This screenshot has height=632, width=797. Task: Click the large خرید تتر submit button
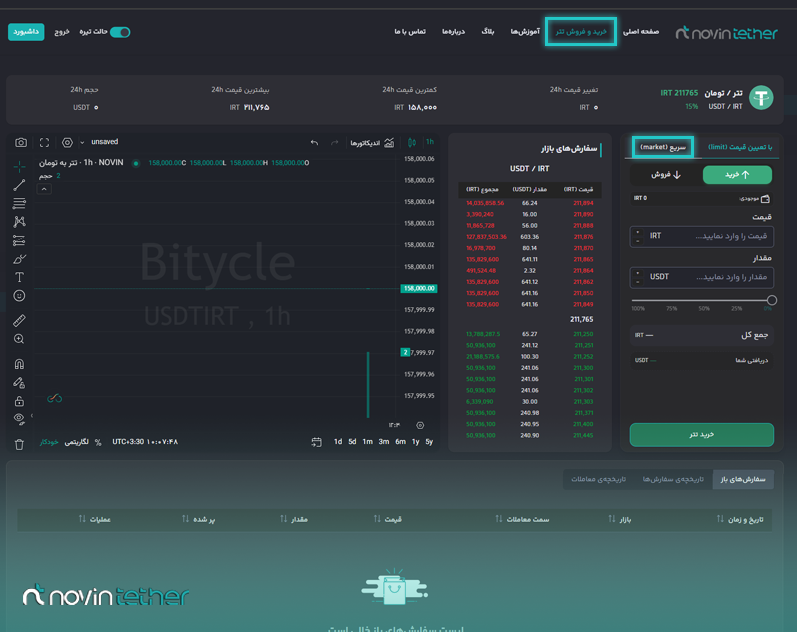pos(701,435)
